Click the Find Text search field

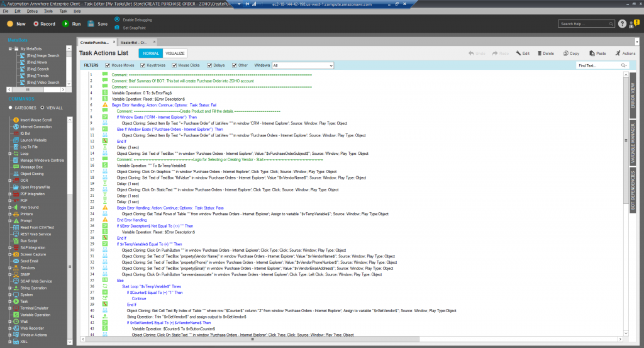pyautogui.click(x=598, y=65)
